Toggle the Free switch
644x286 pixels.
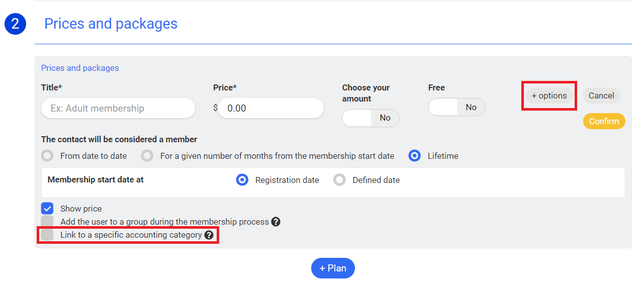coord(456,107)
